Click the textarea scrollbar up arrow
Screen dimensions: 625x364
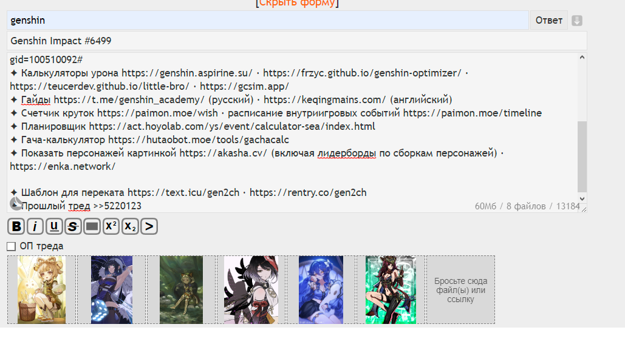582,58
